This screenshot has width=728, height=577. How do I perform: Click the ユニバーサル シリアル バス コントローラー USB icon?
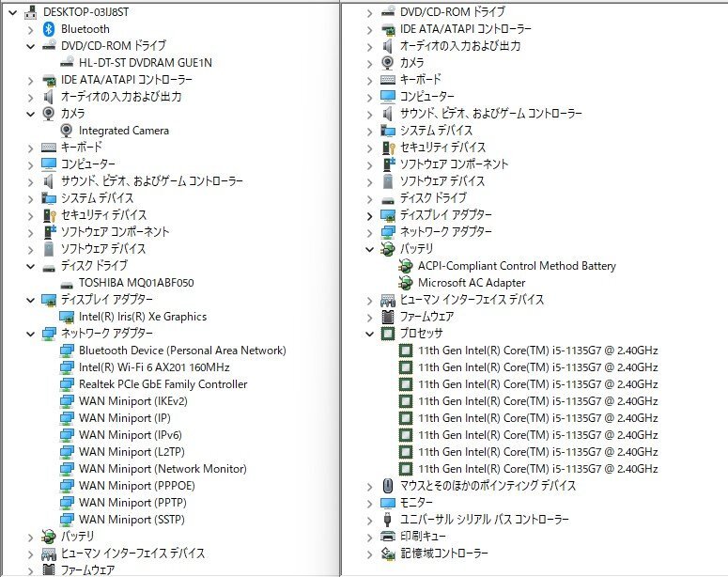point(388,520)
